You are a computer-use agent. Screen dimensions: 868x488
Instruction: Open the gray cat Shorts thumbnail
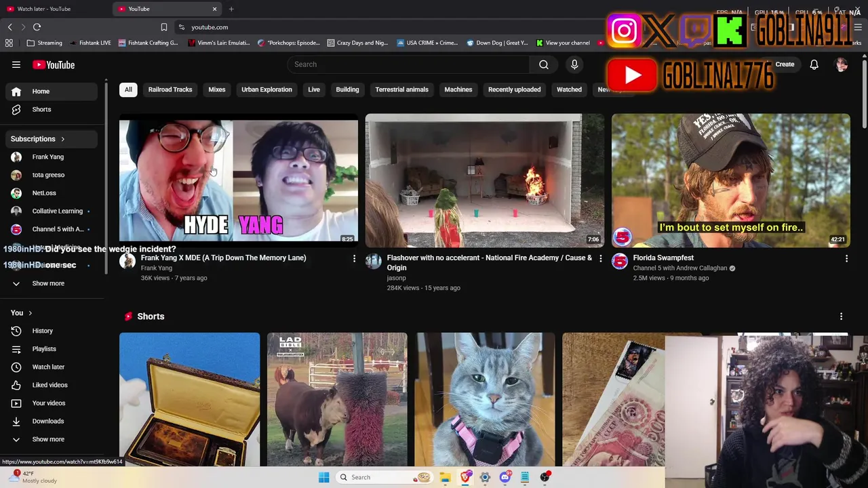pos(485,400)
